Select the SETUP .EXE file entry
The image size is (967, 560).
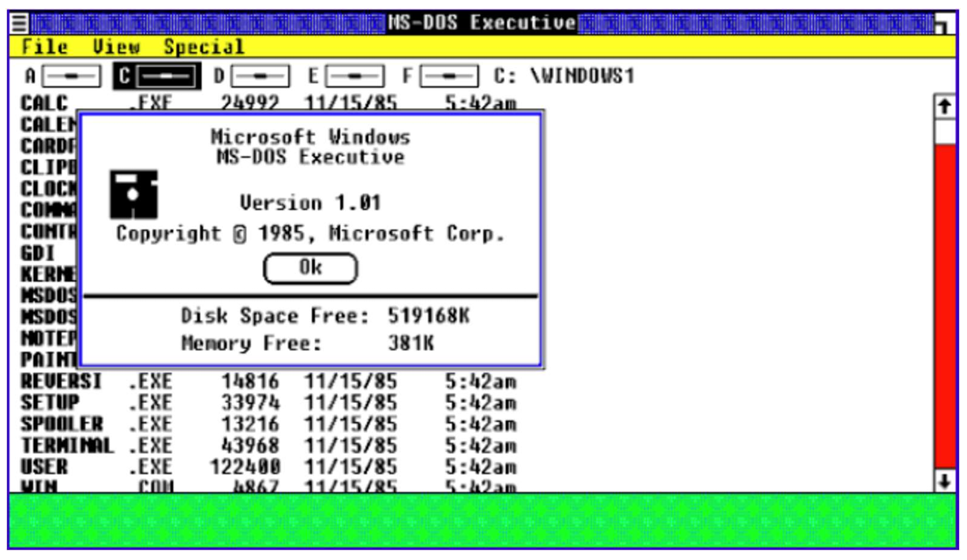point(51,403)
